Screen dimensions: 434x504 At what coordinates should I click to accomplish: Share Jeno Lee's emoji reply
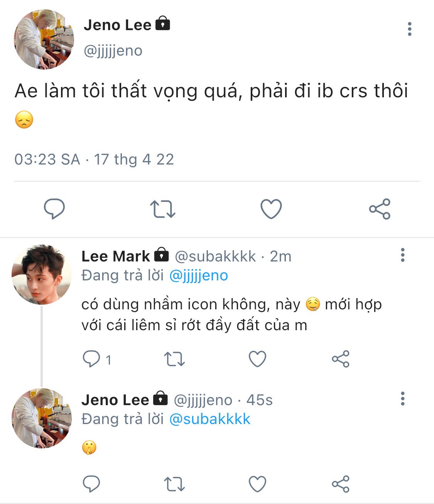pyautogui.click(x=341, y=484)
